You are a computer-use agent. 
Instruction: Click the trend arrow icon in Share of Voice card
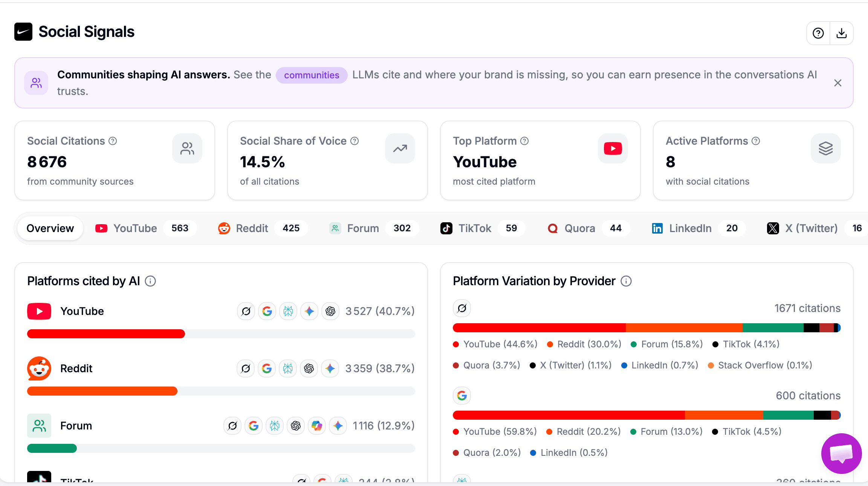coord(400,148)
